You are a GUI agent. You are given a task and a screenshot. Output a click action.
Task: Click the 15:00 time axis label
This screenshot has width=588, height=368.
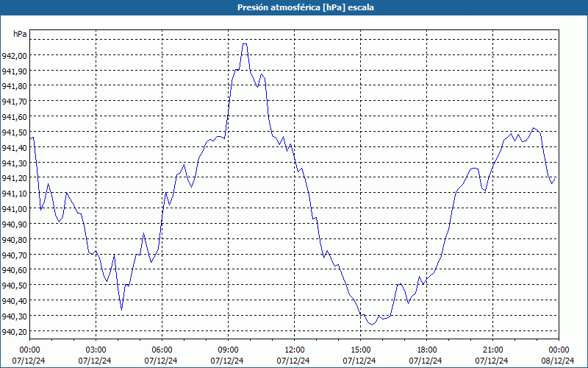[360, 350]
